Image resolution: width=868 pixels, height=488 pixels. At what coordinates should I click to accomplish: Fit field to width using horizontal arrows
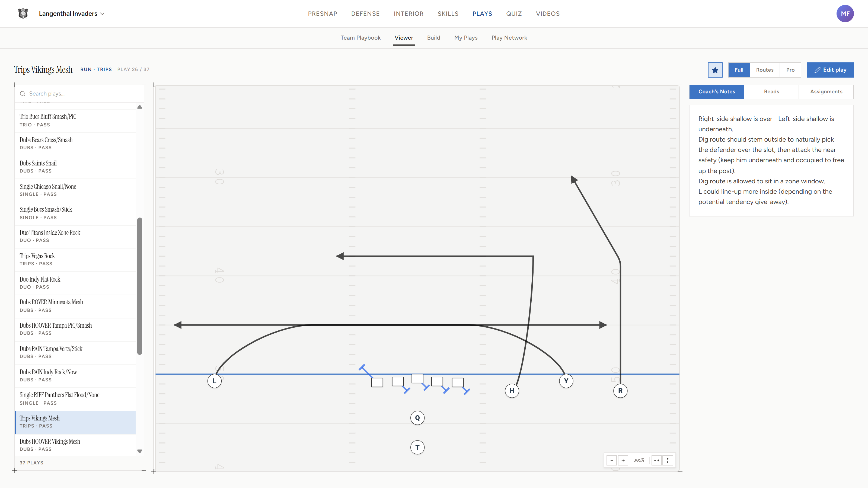[x=656, y=460]
